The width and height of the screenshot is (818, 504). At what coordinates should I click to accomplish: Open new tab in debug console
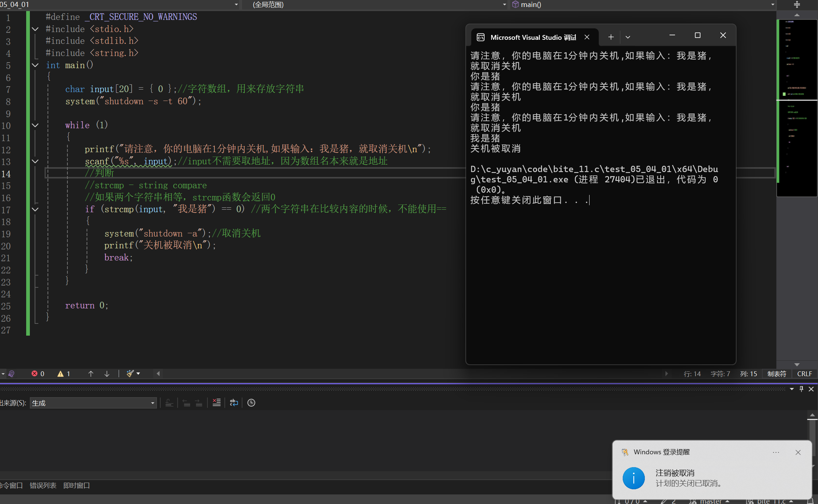tap(611, 37)
